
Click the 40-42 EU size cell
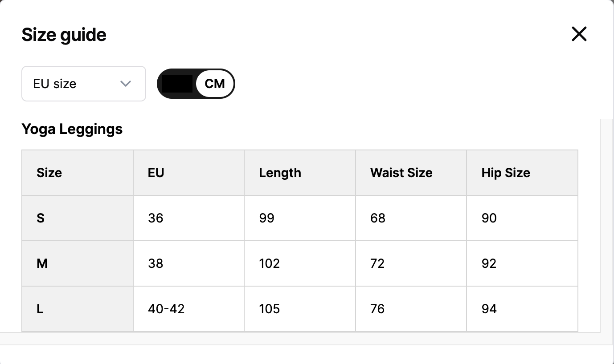click(166, 309)
